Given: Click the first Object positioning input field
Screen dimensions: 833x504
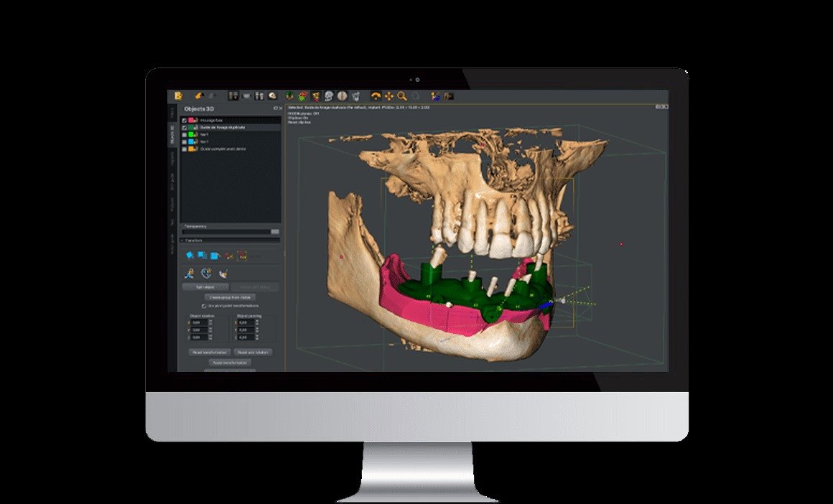Looking at the screenshot, I should 243,322.
